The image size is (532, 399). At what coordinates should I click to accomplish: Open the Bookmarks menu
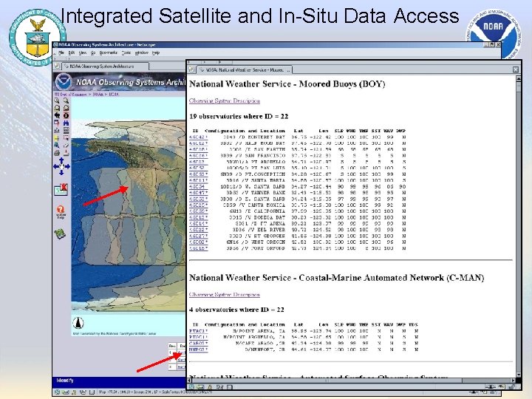coord(108,53)
